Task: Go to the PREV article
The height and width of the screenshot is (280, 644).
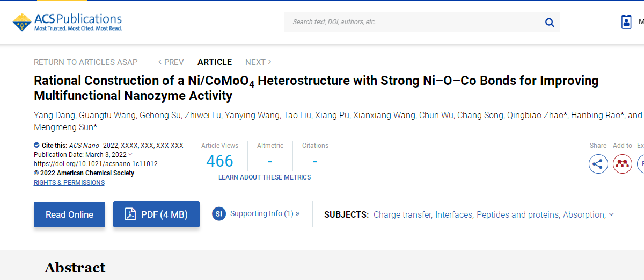Action: pyautogui.click(x=171, y=62)
